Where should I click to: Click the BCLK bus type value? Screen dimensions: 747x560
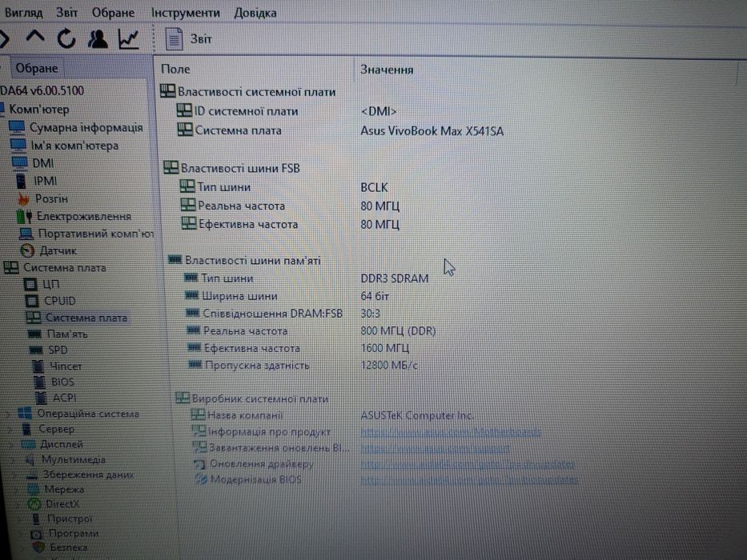pos(374,187)
